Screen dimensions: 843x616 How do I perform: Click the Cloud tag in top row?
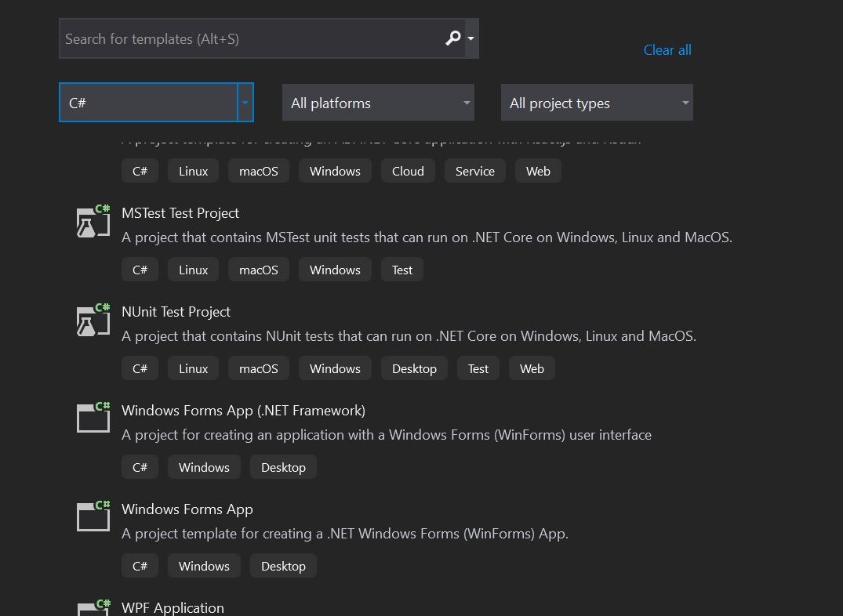tap(408, 171)
